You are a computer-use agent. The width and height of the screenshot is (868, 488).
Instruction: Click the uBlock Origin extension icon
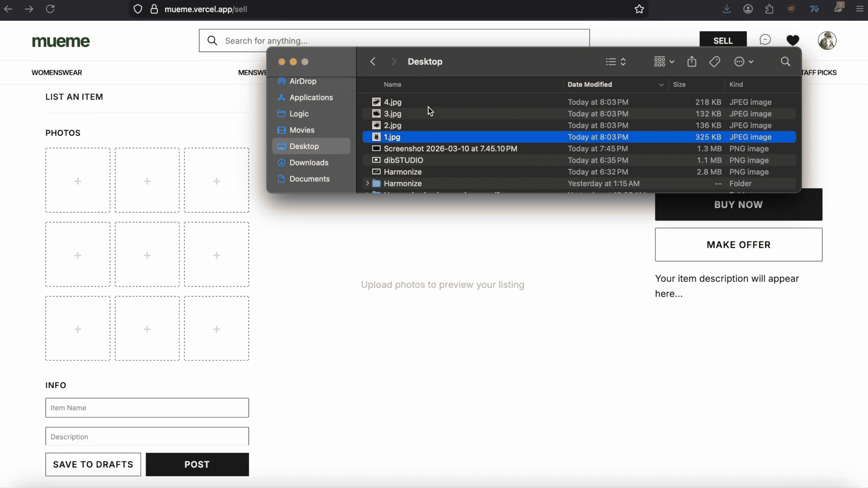[x=791, y=9]
